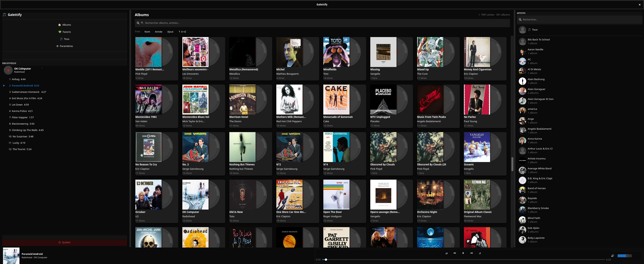The width and height of the screenshot is (644, 264).
Task: Click Aaron Neville's artist avatar
Action: click(x=522, y=51)
